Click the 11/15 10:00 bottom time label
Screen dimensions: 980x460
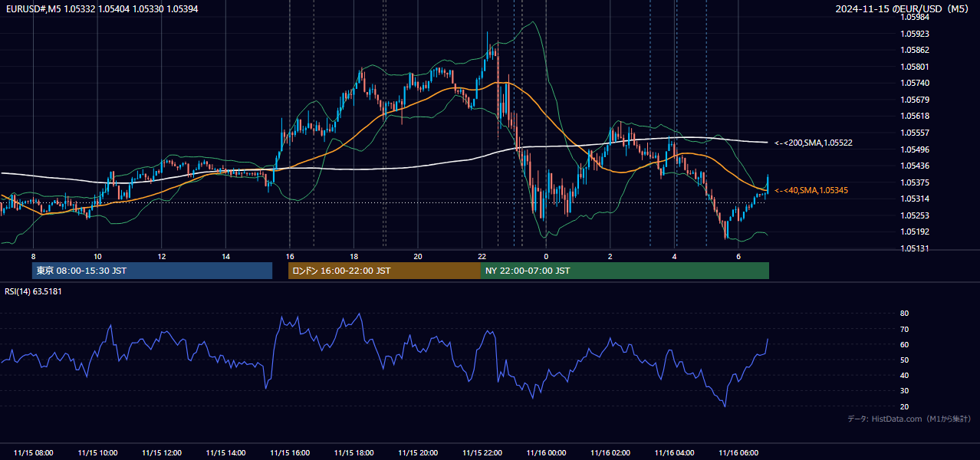[97, 453]
